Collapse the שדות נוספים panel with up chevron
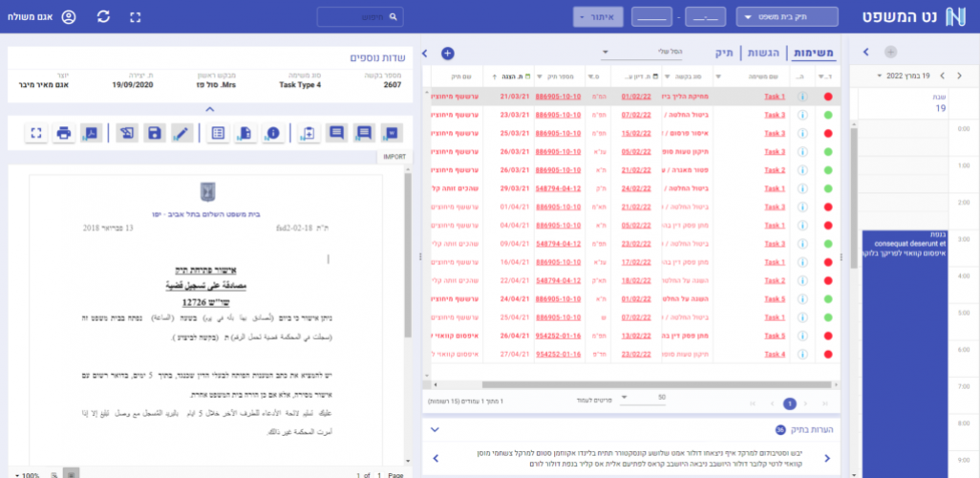The width and height of the screenshot is (980, 478). [210, 109]
